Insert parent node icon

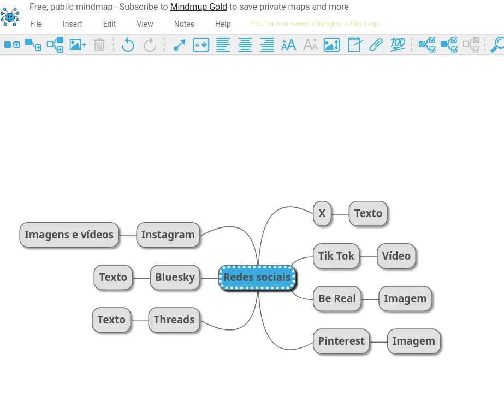55,45
